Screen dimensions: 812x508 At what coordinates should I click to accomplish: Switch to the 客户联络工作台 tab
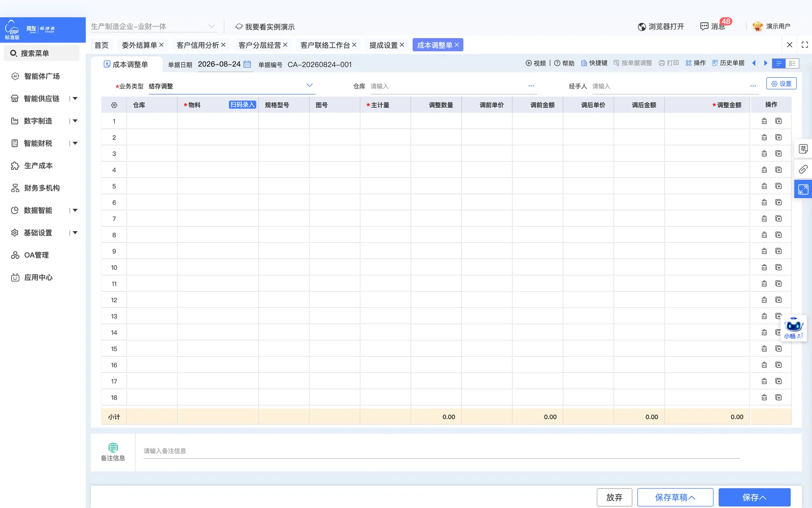click(325, 45)
